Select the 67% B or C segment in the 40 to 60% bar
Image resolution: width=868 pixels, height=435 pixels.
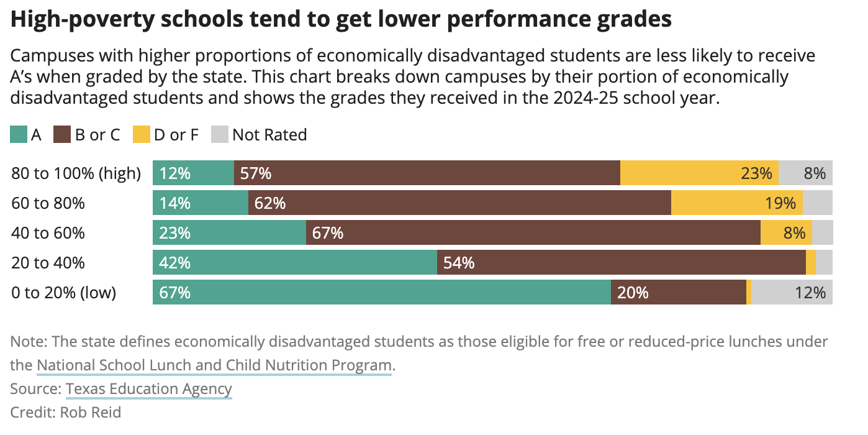click(533, 232)
